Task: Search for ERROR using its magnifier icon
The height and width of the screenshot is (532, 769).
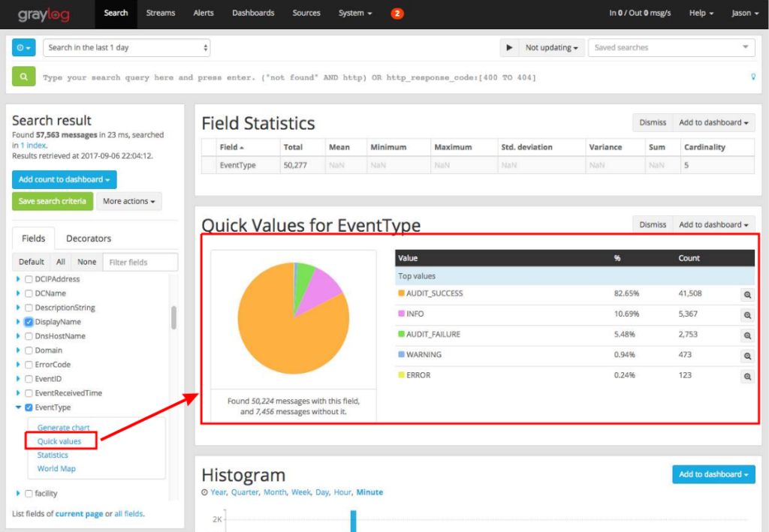Action: [x=747, y=377]
